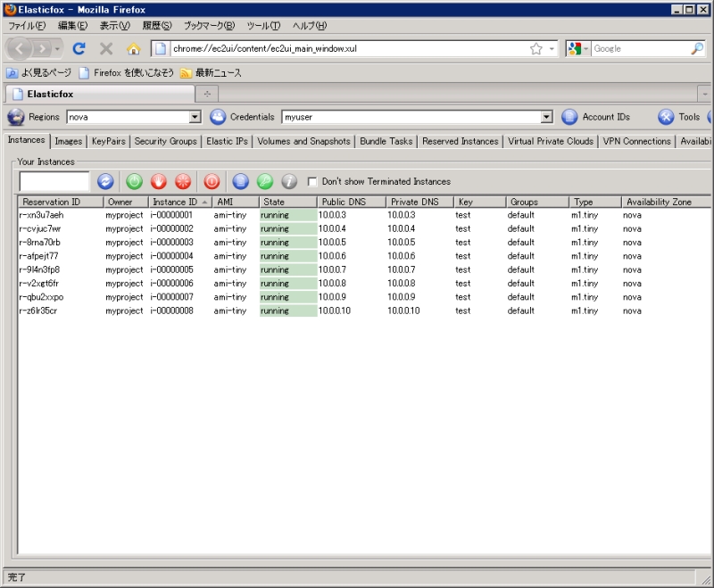Click the Account IDs icon
The width and height of the screenshot is (714, 588).
point(569,117)
